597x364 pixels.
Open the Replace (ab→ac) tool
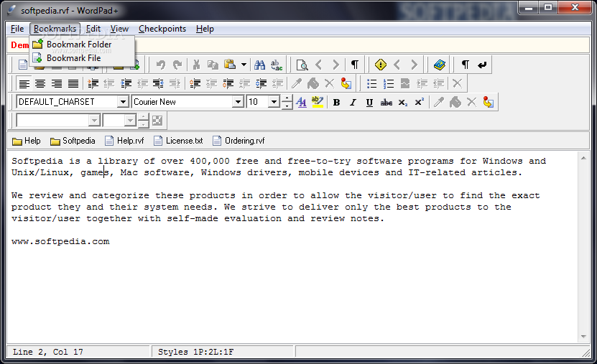(277, 65)
